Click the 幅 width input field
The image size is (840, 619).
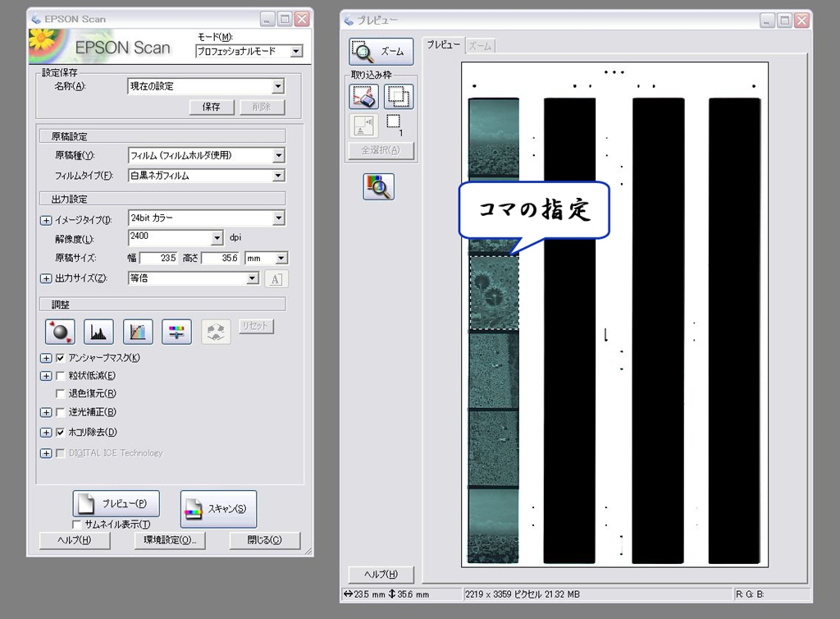tap(159, 259)
